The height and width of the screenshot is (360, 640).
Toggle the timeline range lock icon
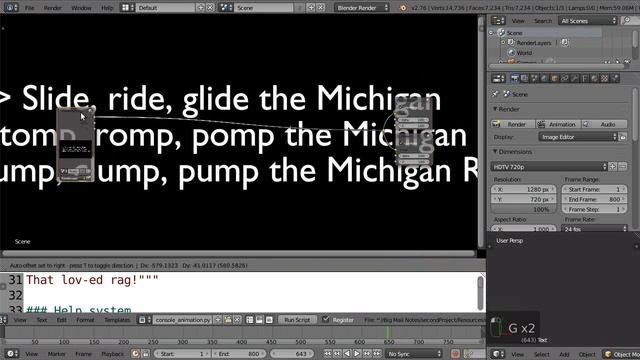[145, 353]
